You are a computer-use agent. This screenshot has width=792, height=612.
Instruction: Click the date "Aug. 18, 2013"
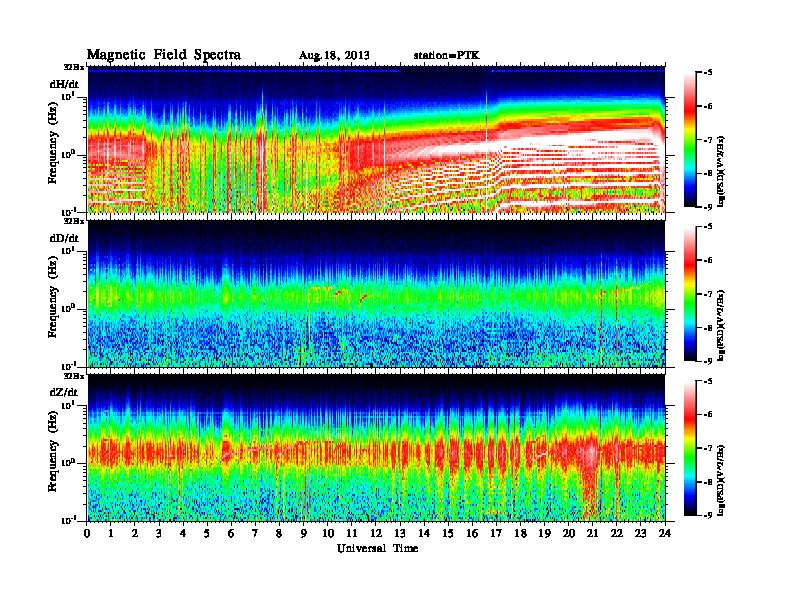point(334,55)
